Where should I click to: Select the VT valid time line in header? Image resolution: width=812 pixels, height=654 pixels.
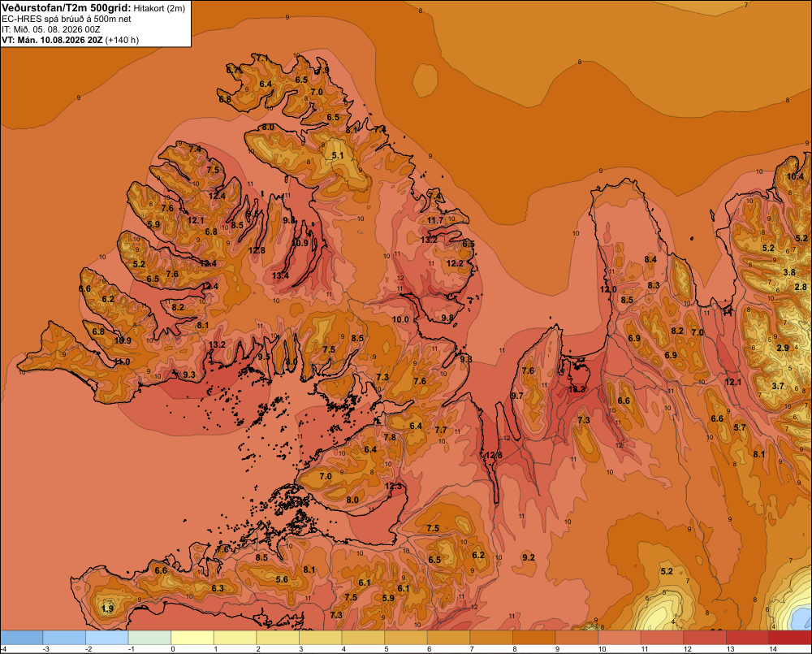70,40
